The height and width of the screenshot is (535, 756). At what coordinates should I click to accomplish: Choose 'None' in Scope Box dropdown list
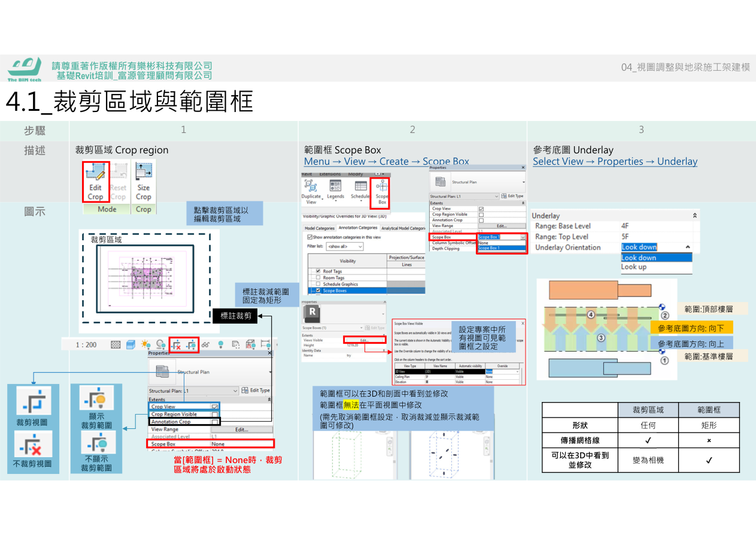pyautogui.click(x=501, y=243)
